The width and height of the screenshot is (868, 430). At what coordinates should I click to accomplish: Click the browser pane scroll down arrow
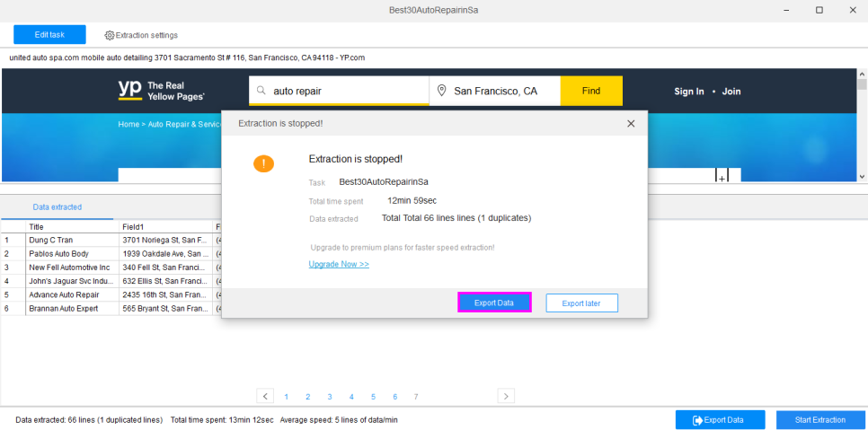click(862, 176)
